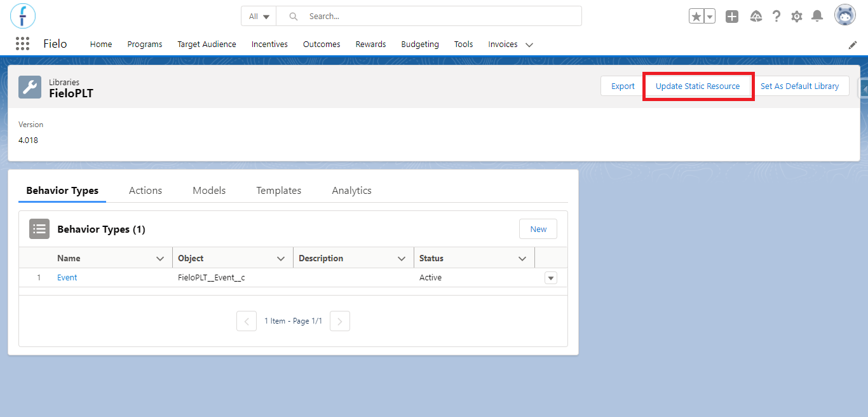868x417 pixels.
Task: Open Global Actions plus icon
Action: [x=732, y=17]
